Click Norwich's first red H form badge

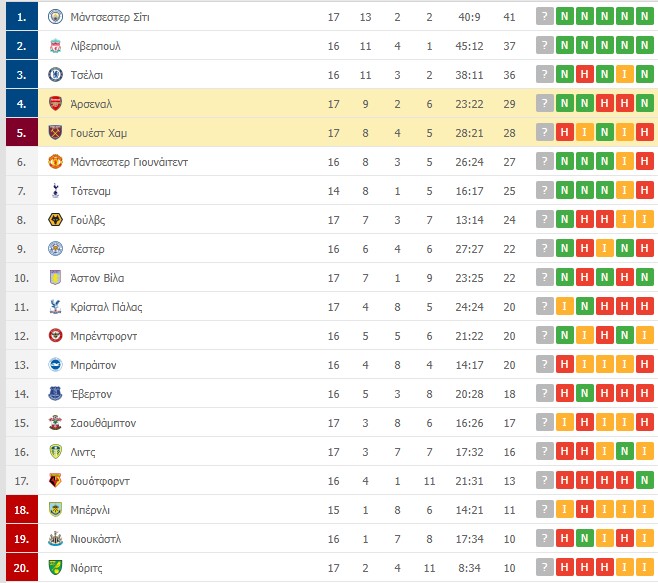click(564, 567)
